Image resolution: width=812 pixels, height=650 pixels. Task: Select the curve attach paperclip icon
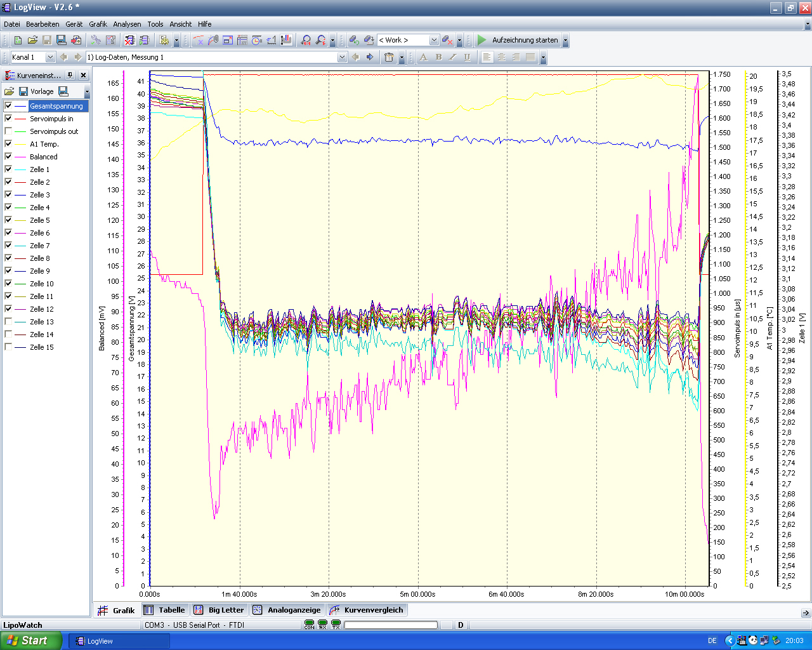point(213,40)
